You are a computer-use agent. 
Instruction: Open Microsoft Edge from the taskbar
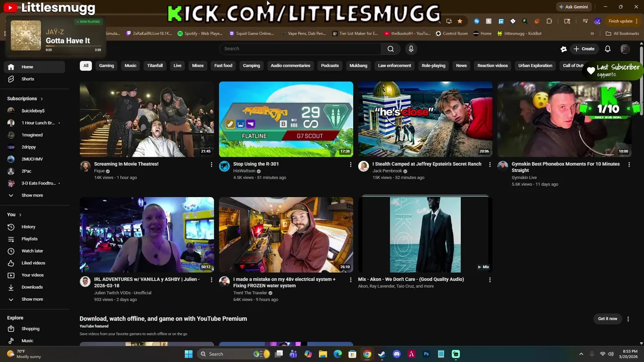(338, 354)
